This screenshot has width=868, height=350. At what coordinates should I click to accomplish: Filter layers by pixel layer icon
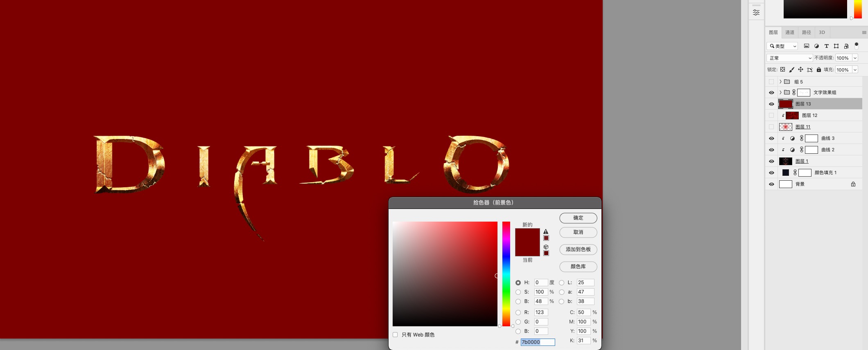pyautogui.click(x=807, y=46)
